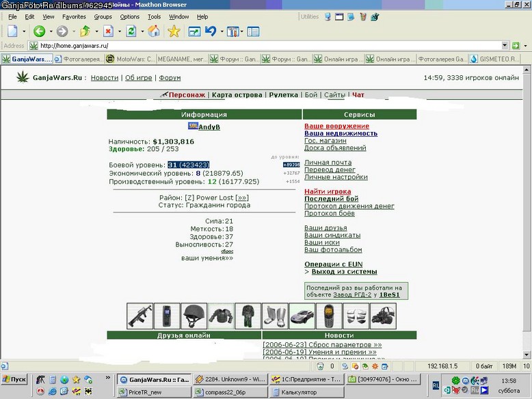Click Выход из системы logout link
Screen dimensions: 532x399
coord(345,271)
